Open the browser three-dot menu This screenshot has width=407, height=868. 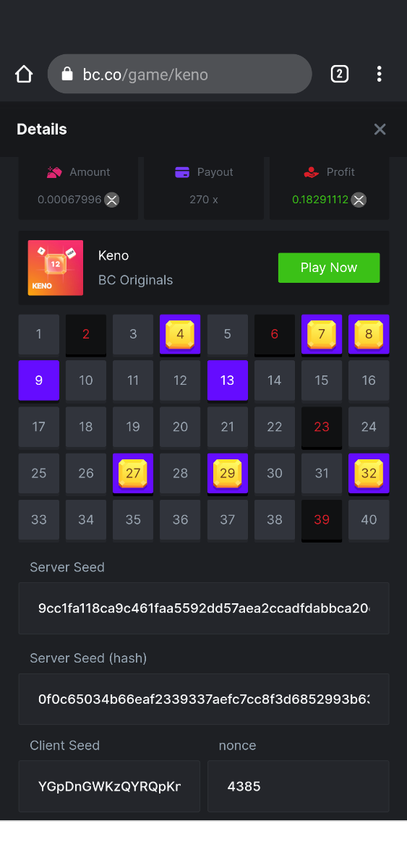(379, 74)
